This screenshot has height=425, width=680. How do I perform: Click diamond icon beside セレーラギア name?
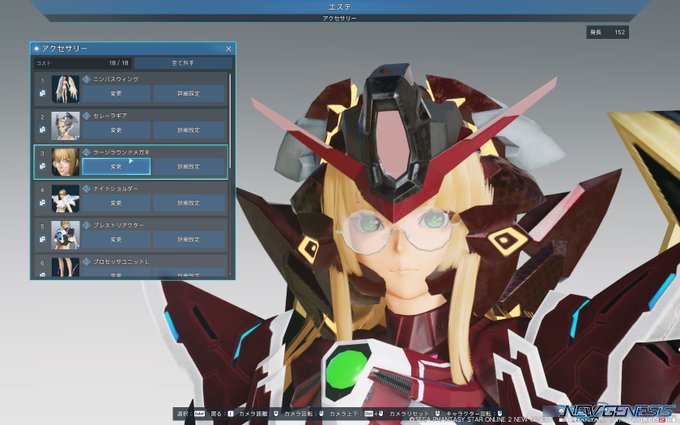click(86, 116)
